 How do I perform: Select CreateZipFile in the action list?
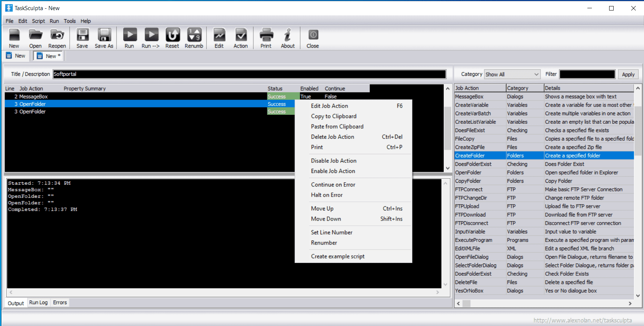[544, 147]
